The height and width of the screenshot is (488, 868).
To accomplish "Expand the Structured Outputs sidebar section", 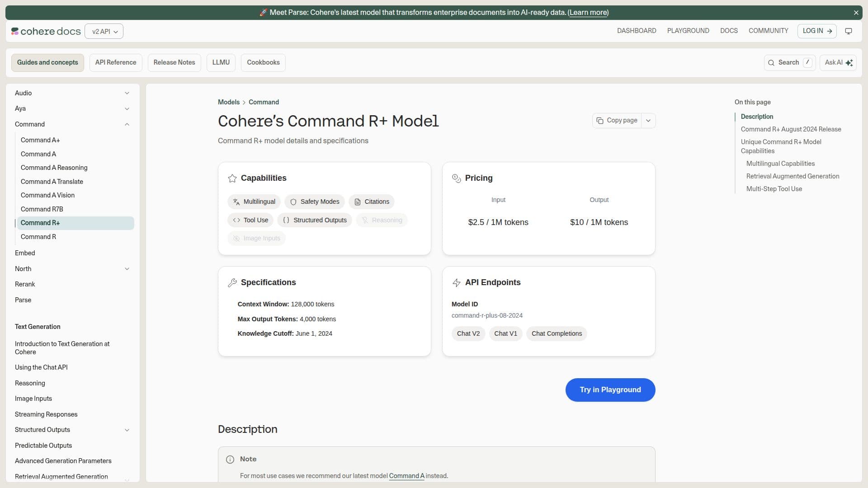I will (127, 430).
